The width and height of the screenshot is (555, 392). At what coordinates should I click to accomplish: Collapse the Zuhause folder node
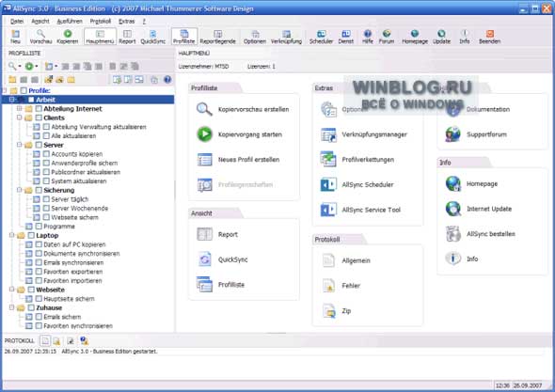click(12, 307)
